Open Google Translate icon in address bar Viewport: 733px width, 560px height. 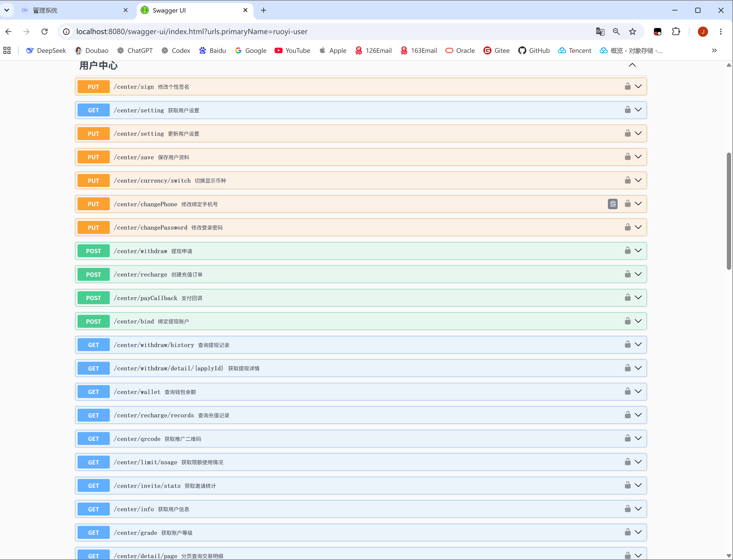pos(600,32)
